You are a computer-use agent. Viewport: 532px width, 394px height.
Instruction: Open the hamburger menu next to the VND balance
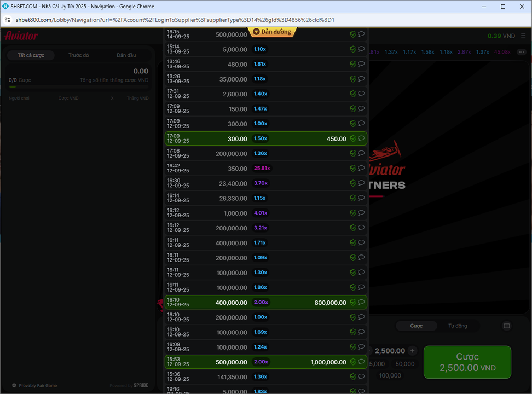click(x=523, y=36)
